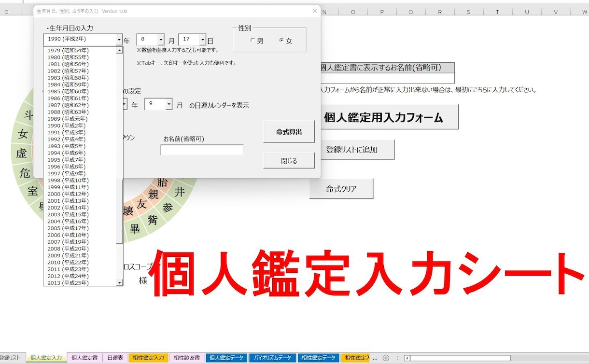Select 2005 (平成17年) in the list
This screenshot has width=589, height=364.
click(80, 228)
